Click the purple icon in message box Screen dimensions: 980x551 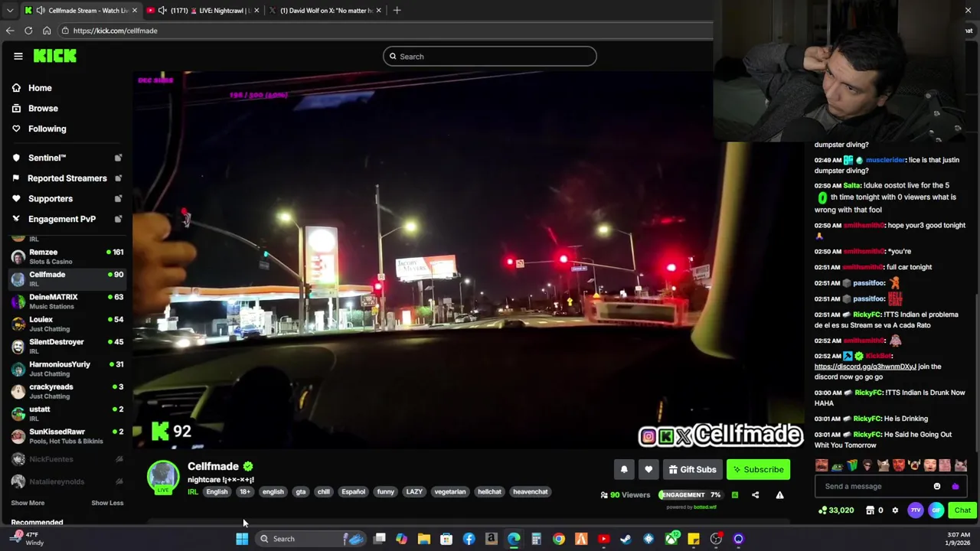(955, 486)
